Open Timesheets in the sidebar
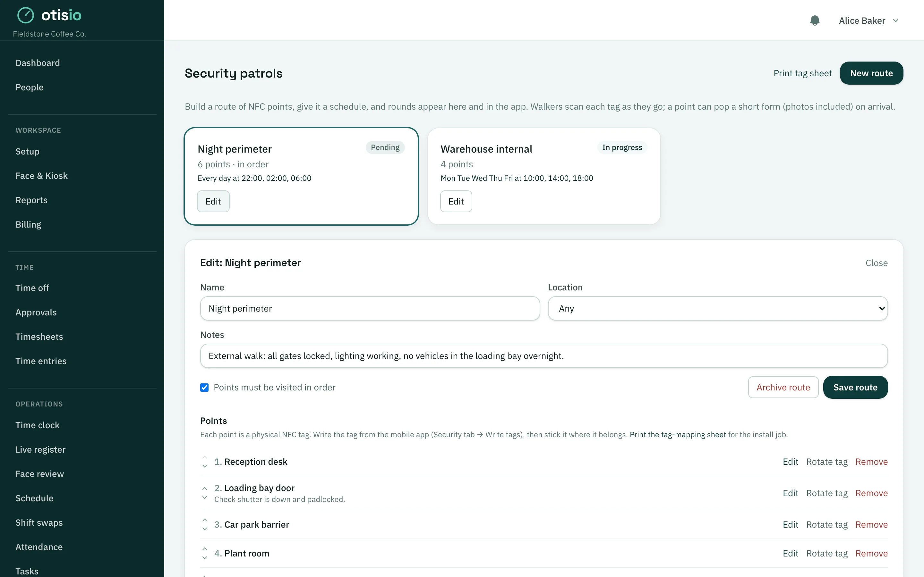Image resolution: width=924 pixels, height=577 pixels. point(39,337)
